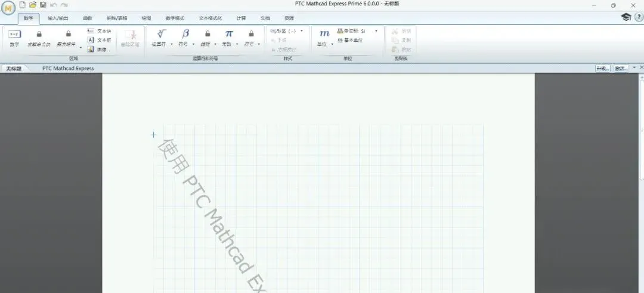
Task: Click the locked 求解命令块 button
Action: [39, 39]
